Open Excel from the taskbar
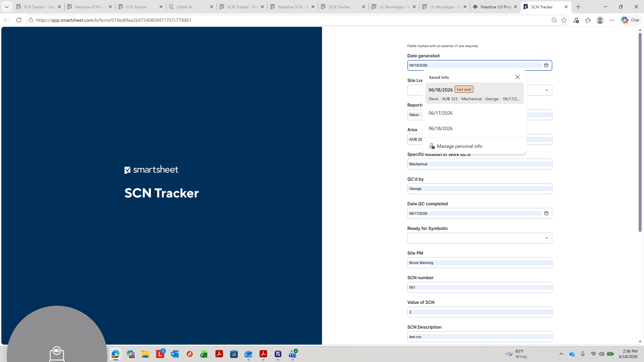This screenshot has width=644, height=362. (204, 354)
